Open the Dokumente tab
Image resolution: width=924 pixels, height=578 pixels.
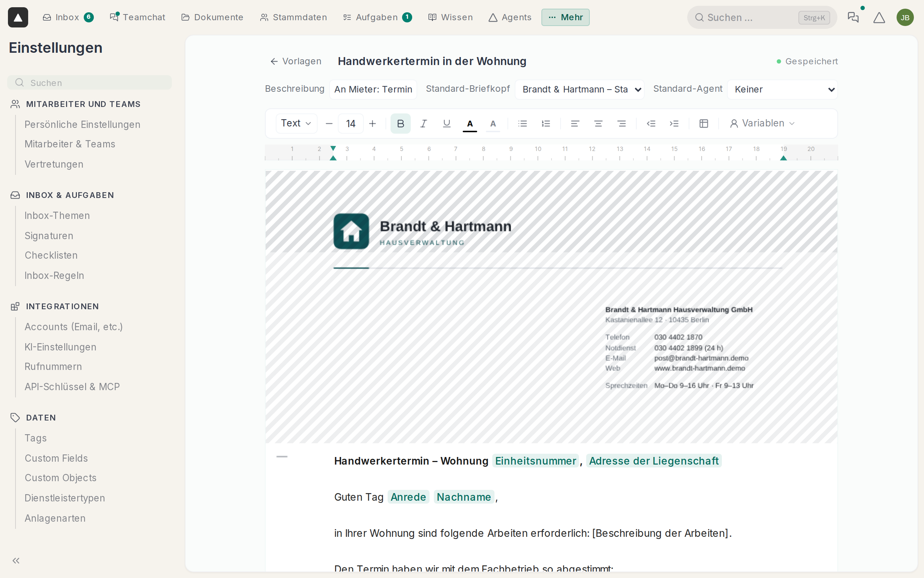[x=212, y=17]
